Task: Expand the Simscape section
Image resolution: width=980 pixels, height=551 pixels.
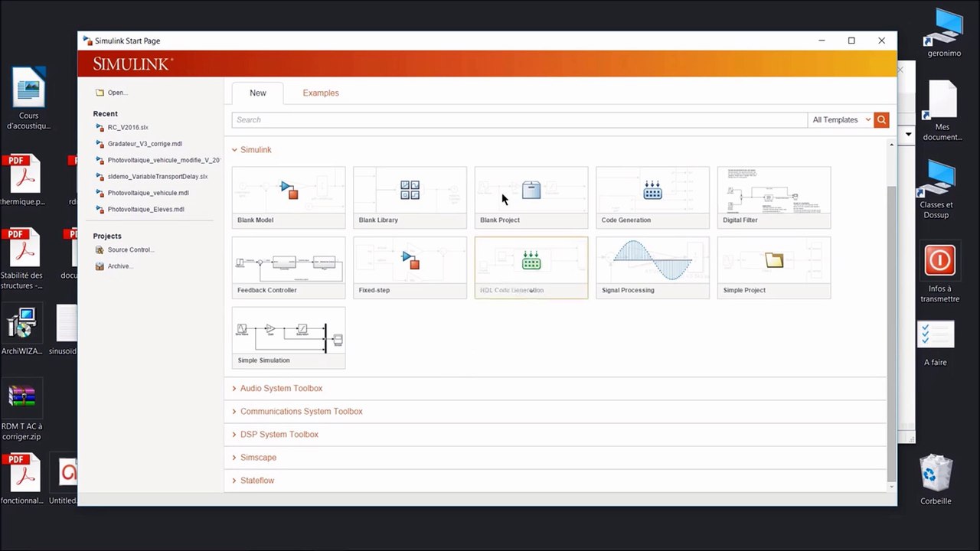Action: pos(258,458)
